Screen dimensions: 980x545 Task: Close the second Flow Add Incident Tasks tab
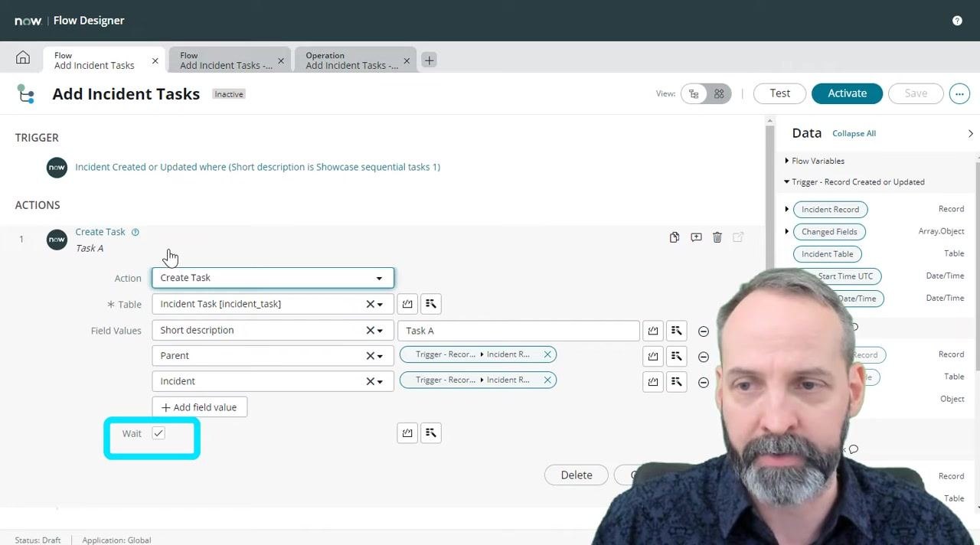click(281, 60)
